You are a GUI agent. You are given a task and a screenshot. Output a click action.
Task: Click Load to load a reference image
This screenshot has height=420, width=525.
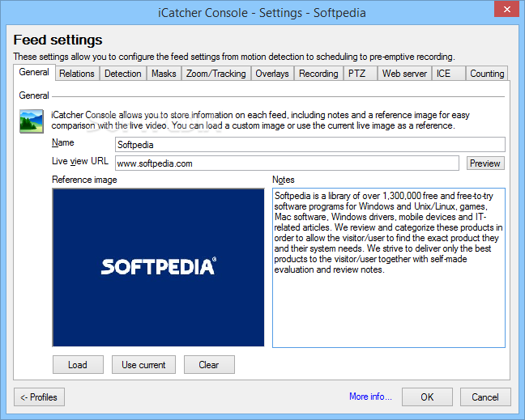pyautogui.click(x=78, y=364)
